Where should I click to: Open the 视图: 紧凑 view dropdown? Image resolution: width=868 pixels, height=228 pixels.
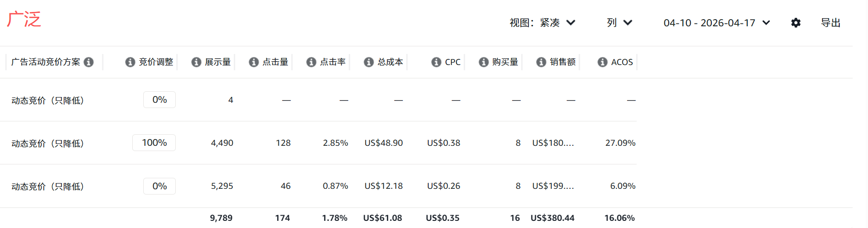coord(542,23)
